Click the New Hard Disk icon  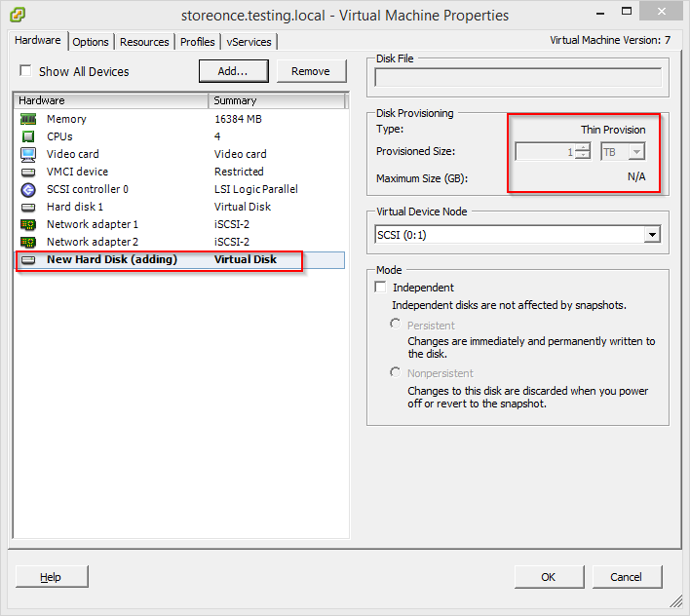pos(28,260)
